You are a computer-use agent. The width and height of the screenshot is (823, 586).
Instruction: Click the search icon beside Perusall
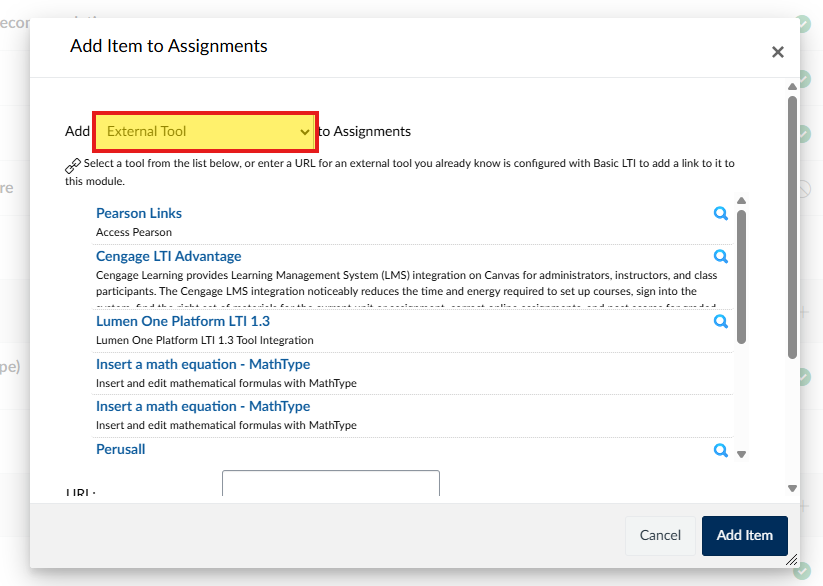(720, 452)
